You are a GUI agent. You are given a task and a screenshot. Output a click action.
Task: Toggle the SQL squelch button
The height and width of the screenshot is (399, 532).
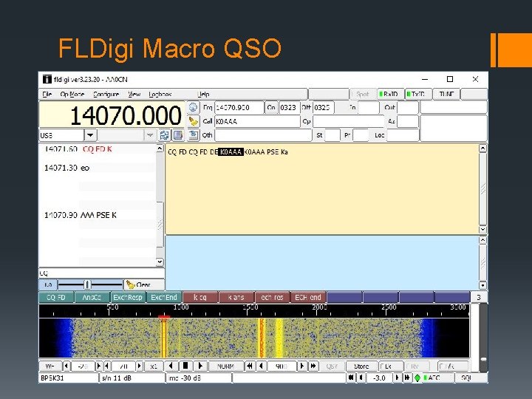click(471, 378)
